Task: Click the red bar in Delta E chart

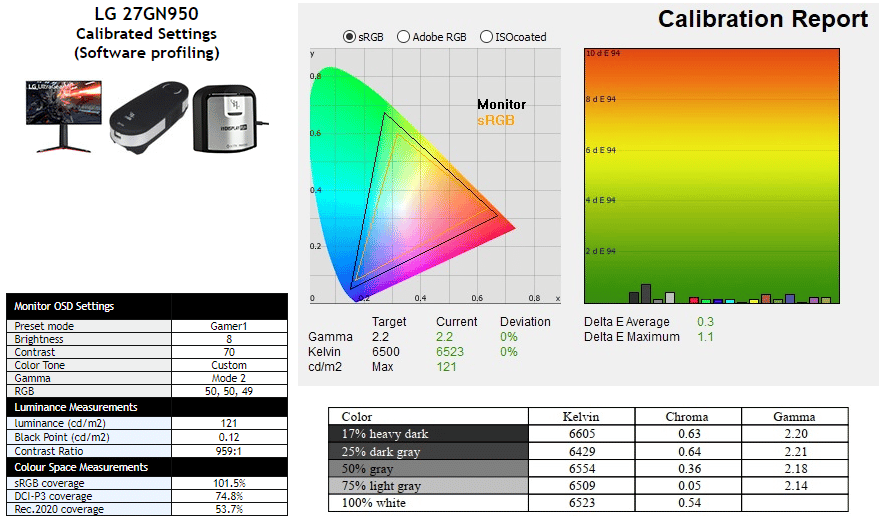Action: point(693,300)
